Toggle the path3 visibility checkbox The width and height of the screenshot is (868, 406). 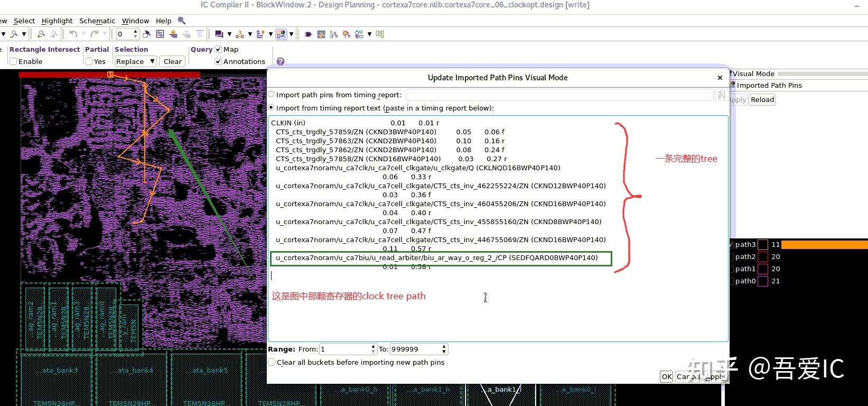tap(731, 245)
